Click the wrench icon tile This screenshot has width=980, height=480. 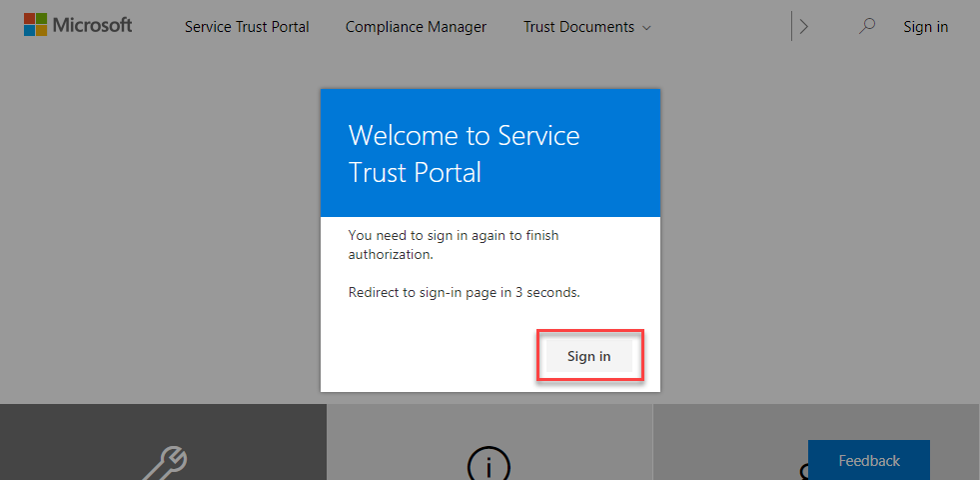[163, 442]
